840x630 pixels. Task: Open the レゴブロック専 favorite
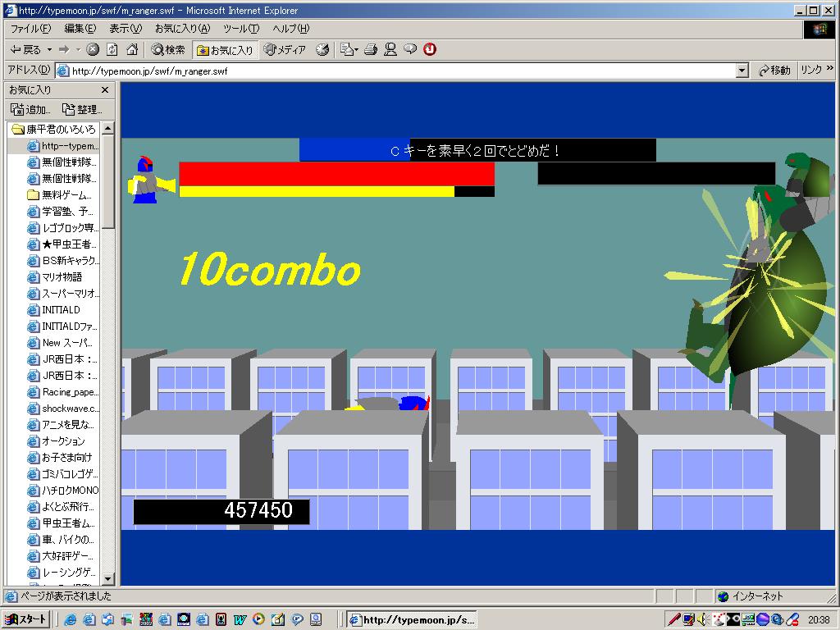coord(62,228)
